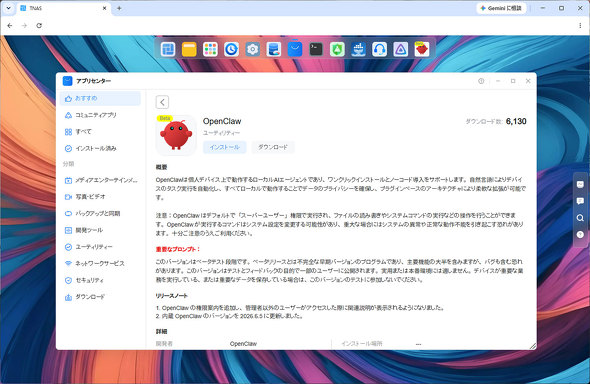Open セキュリティ category
The image size is (590, 384).
click(100, 280)
